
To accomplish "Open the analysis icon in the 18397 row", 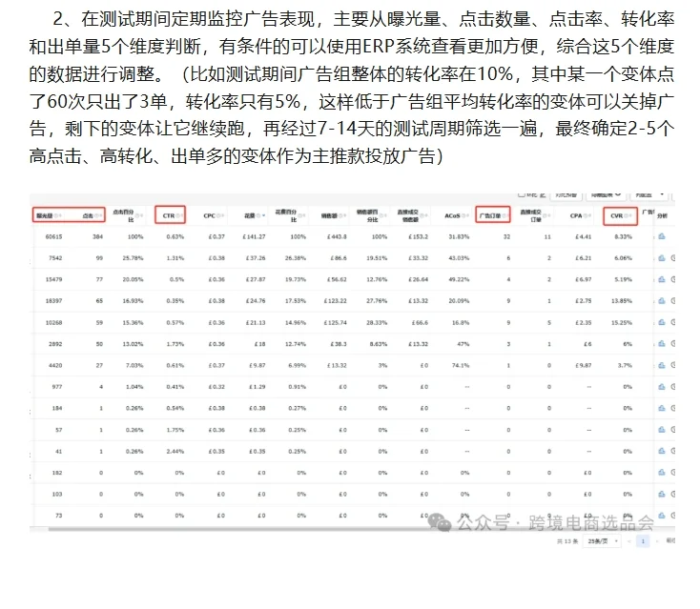I will (x=662, y=301).
